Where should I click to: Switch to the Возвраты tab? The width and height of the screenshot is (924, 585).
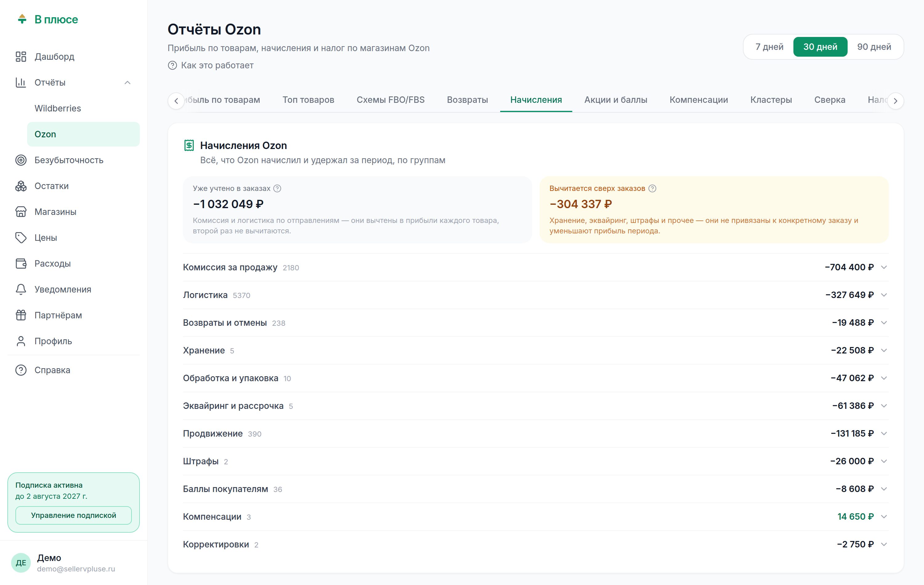tap(467, 100)
